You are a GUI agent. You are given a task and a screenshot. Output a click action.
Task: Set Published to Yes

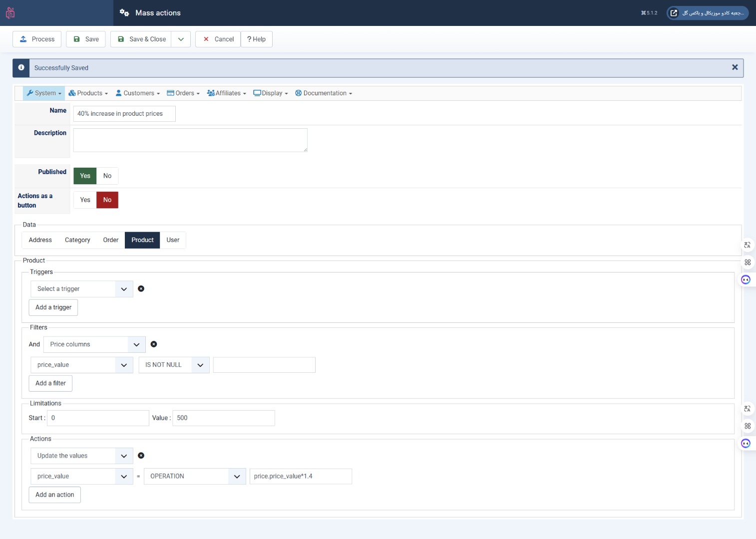[85, 176]
